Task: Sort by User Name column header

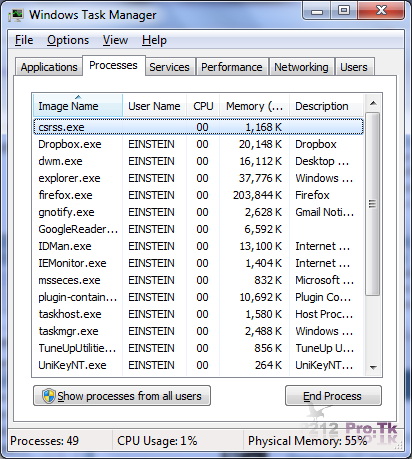Action: (x=154, y=106)
